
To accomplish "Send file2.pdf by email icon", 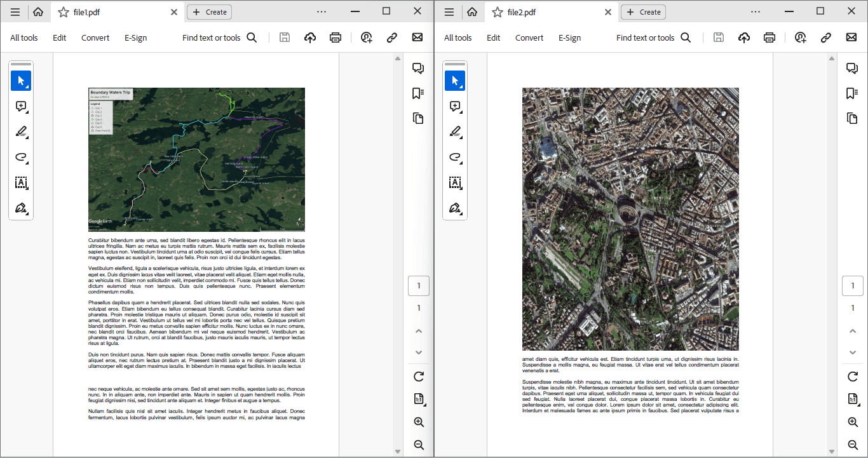I will pos(851,37).
